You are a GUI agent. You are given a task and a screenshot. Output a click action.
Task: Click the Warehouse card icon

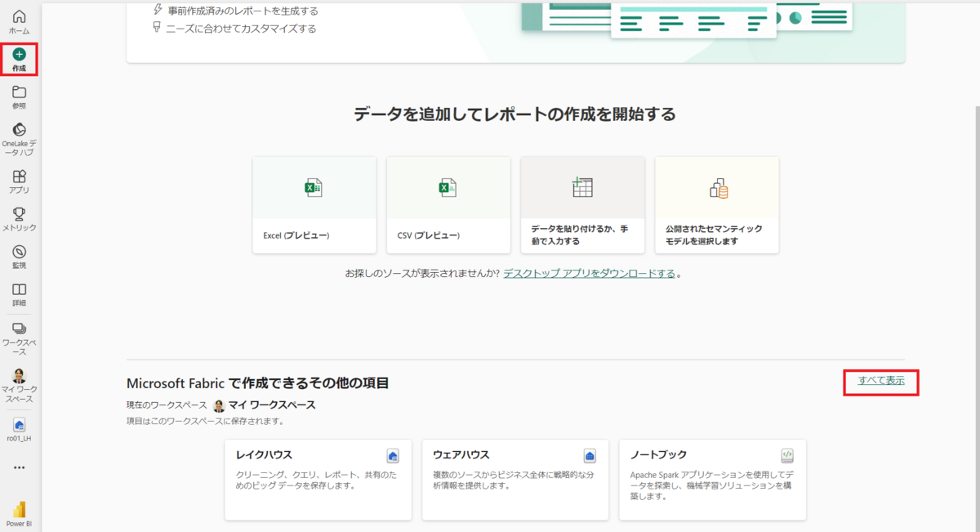tap(590, 455)
